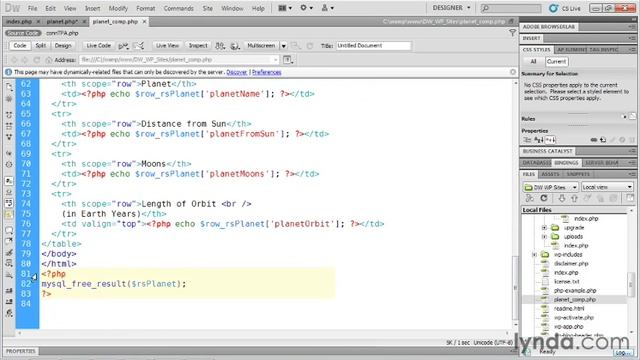
Task: Open the Local view dropdown
Action: click(x=607, y=187)
